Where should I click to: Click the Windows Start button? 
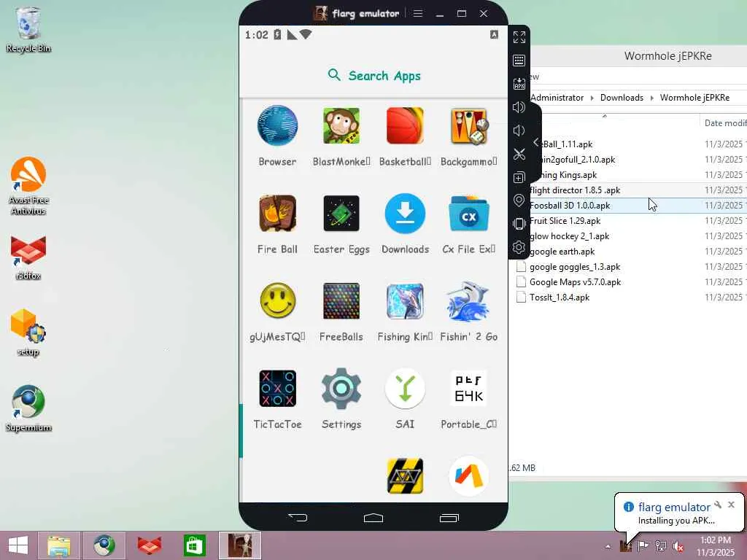[x=18, y=545]
